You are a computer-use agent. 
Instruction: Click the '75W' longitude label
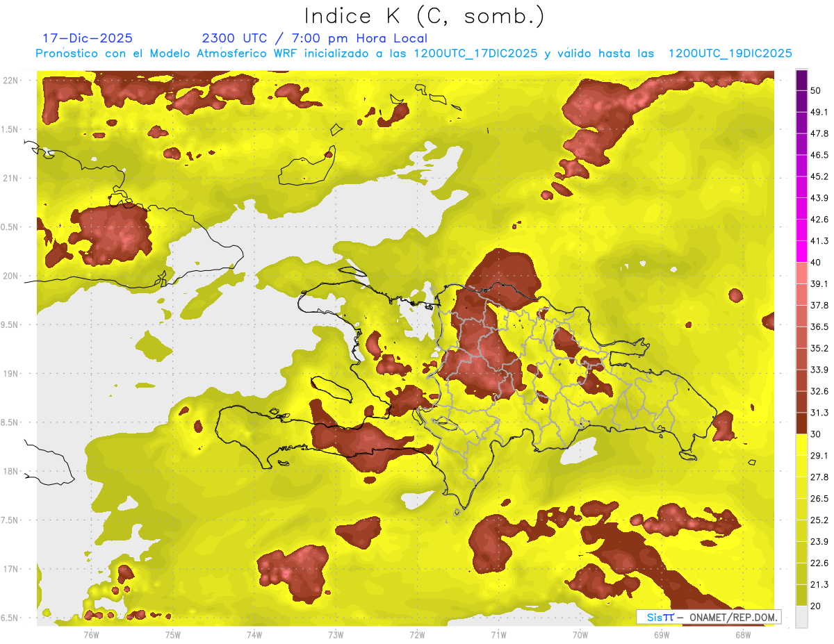[x=172, y=634]
